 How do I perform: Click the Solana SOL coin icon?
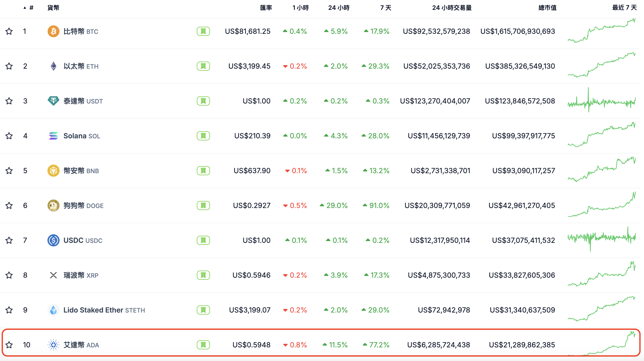click(53, 136)
